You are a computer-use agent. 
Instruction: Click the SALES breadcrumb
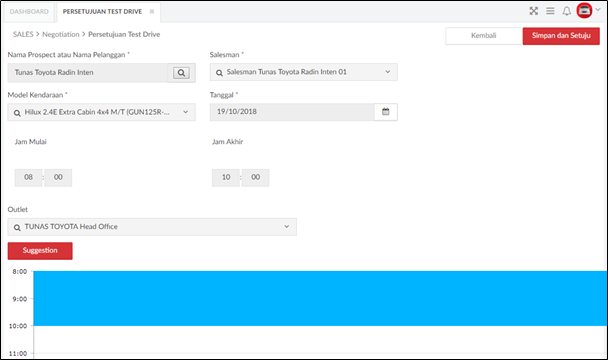(23, 34)
